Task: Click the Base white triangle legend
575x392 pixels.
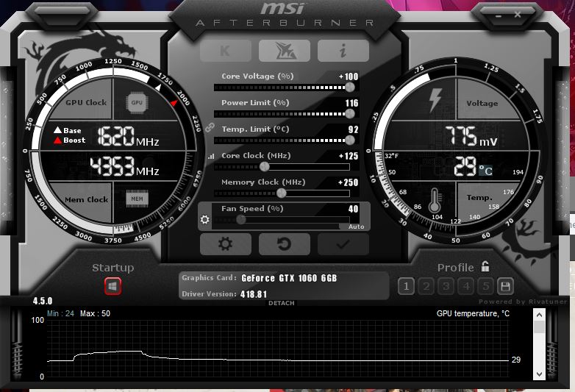Action: [68, 130]
